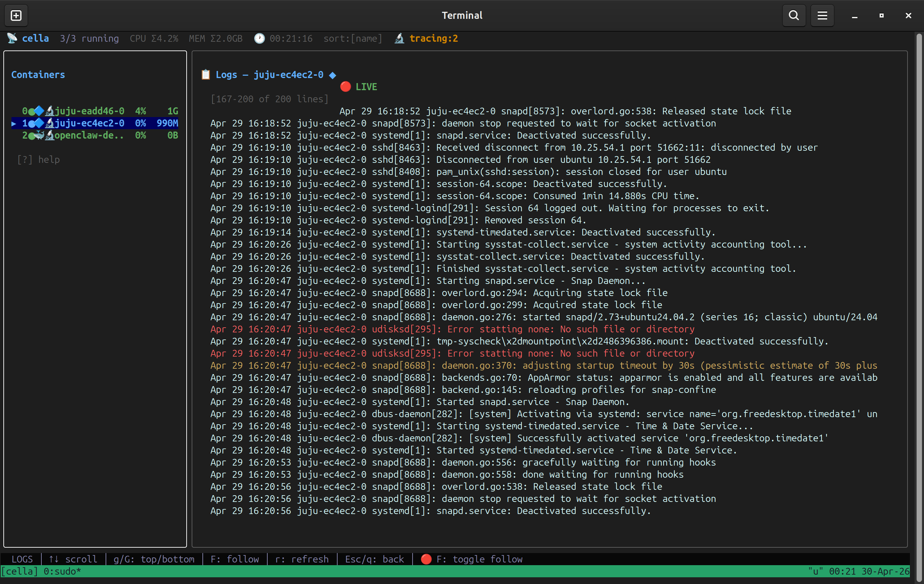Viewport: 924px width, 584px height.
Task: Click the g/G: top/bottom hint
Action: tap(154, 559)
